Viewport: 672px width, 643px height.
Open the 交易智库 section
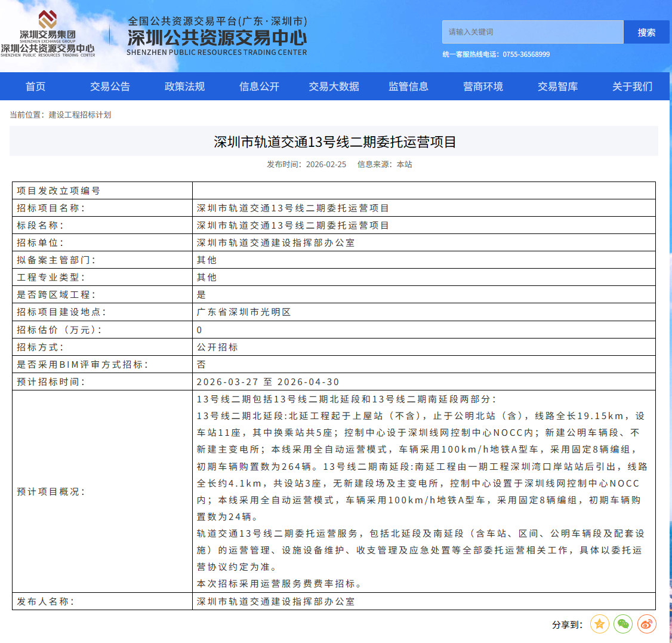556,86
